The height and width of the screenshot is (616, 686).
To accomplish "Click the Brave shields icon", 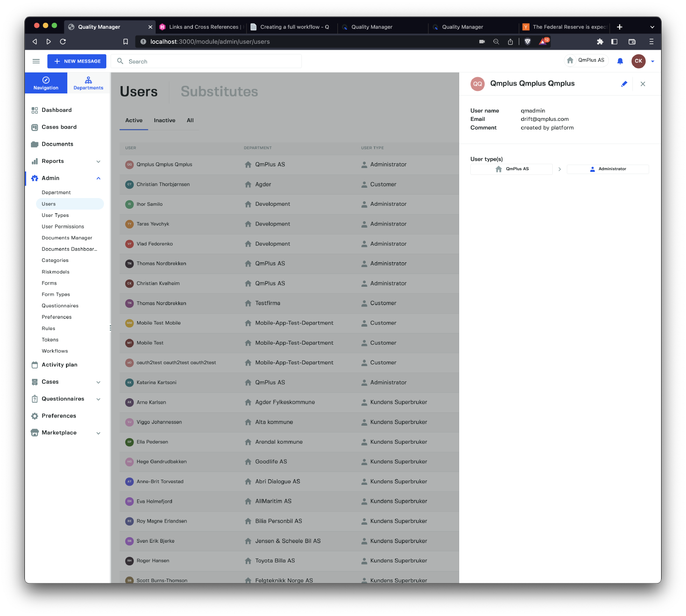I will pos(528,42).
